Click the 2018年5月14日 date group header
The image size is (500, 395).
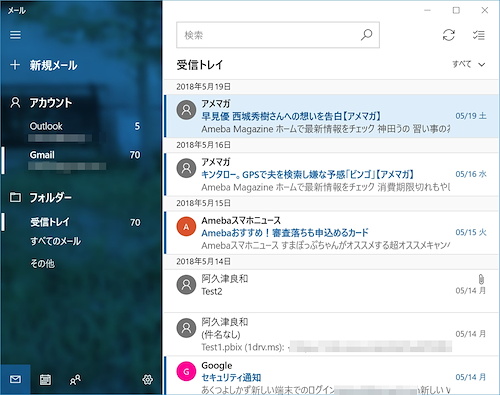tap(203, 261)
